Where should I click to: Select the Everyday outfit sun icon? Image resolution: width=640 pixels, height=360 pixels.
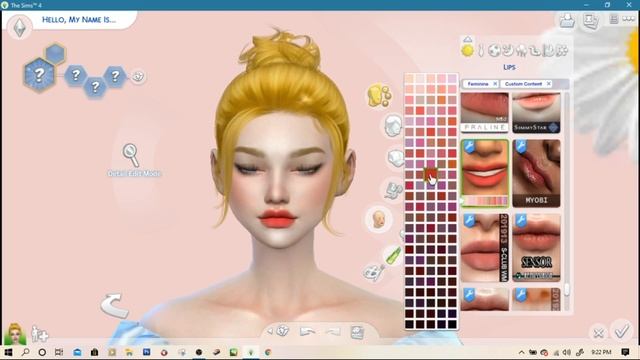click(x=468, y=51)
